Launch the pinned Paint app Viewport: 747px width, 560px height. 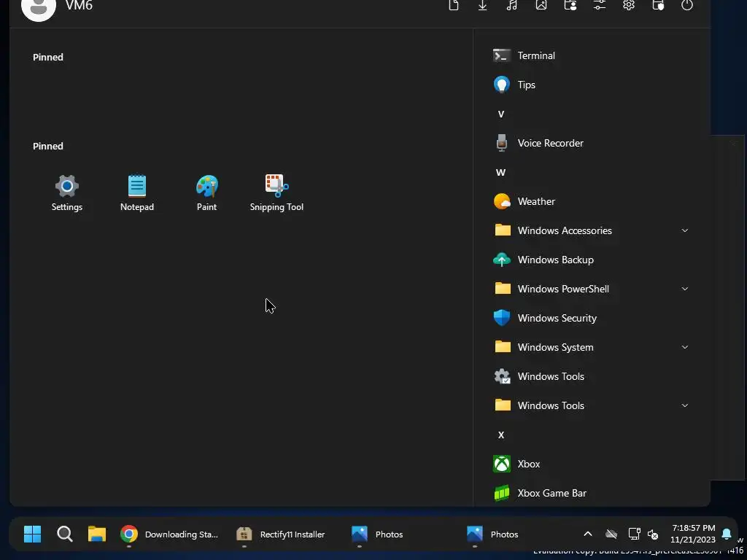coord(206,192)
